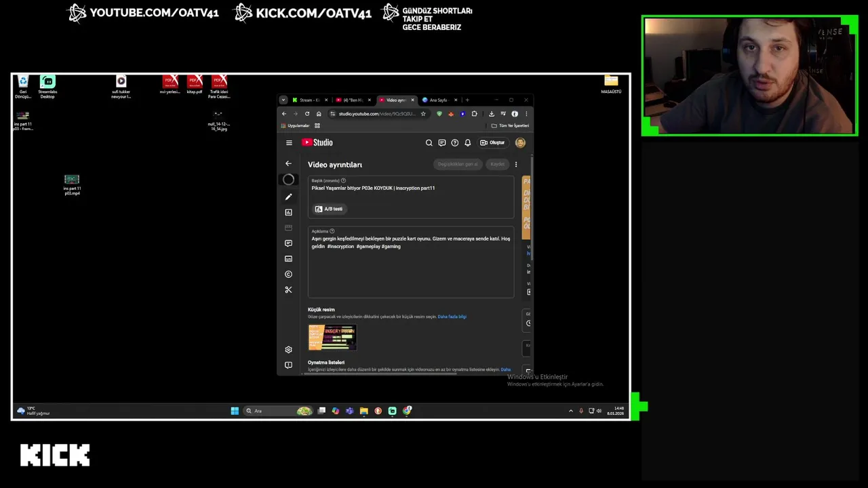Screen dimensions: 868x488
Task: Open a new browser tab
Action: 467,100
